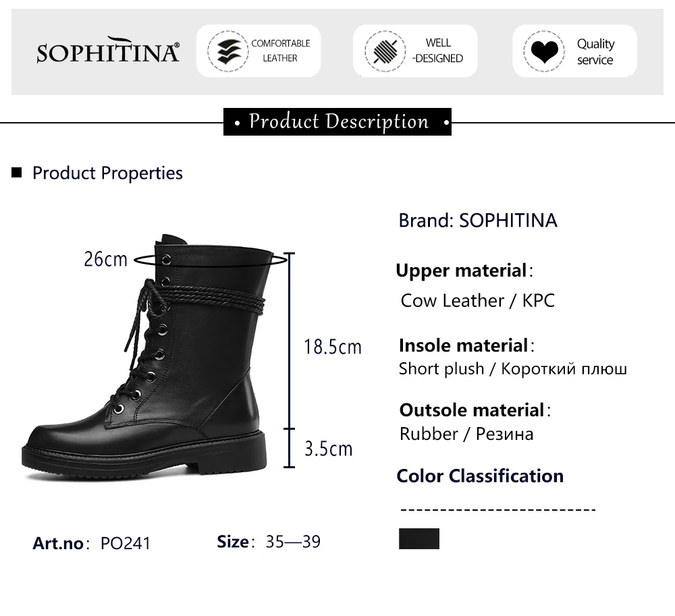Click the comfortable leather layers icon

coord(228,51)
